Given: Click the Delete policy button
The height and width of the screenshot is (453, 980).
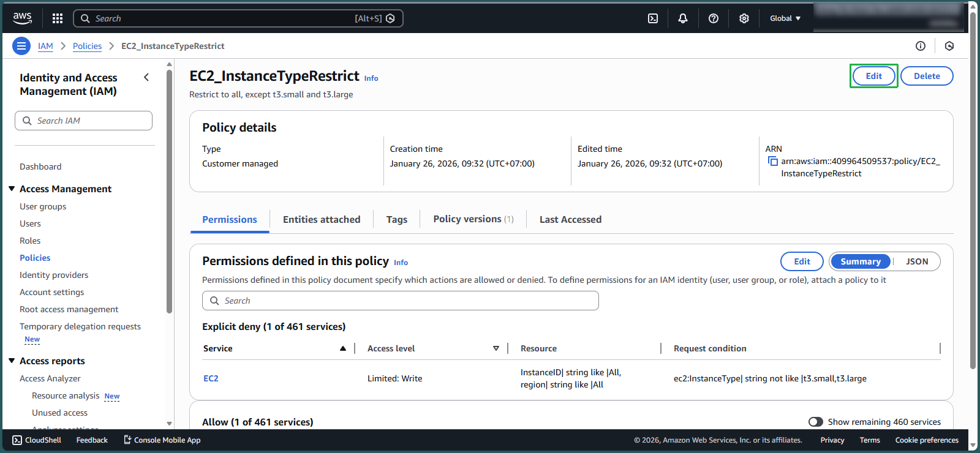Looking at the screenshot, I should 926,76.
